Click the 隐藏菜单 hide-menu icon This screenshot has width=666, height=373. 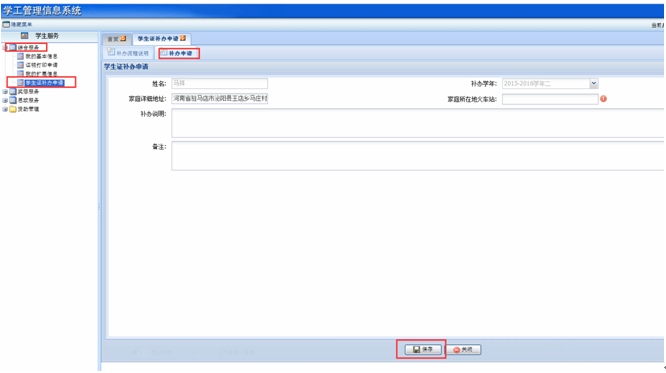6,25
